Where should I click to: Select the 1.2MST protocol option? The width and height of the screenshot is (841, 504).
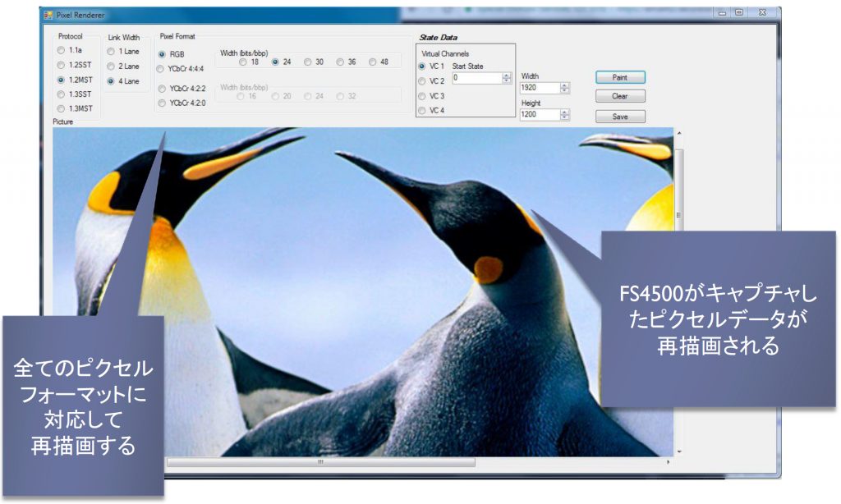coord(61,80)
